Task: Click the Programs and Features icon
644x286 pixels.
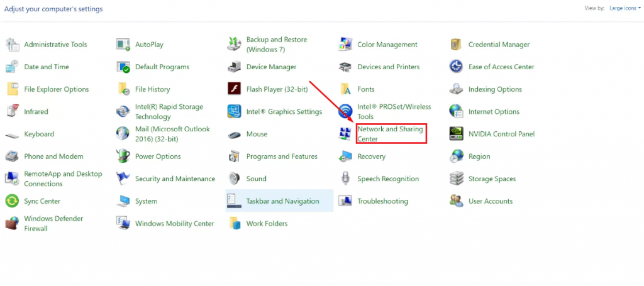Action: coord(234,157)
